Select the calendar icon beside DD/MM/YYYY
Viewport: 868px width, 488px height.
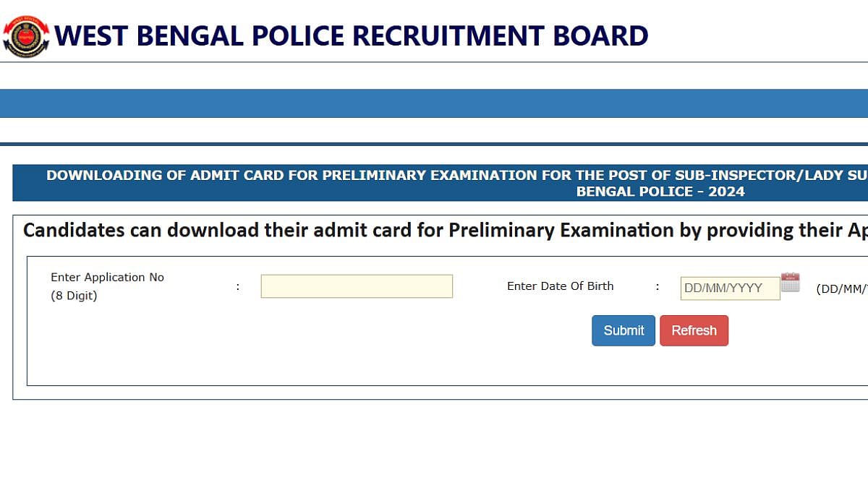pos(790,283)
